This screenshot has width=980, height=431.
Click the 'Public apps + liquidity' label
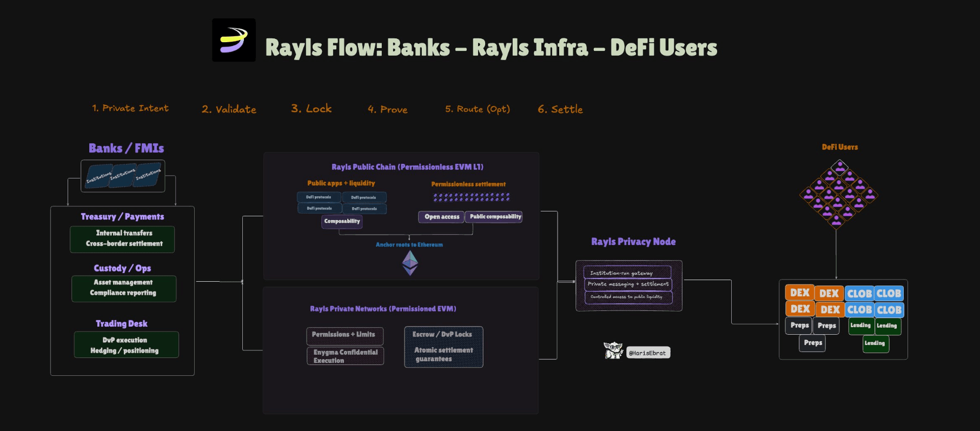[341, 183]
